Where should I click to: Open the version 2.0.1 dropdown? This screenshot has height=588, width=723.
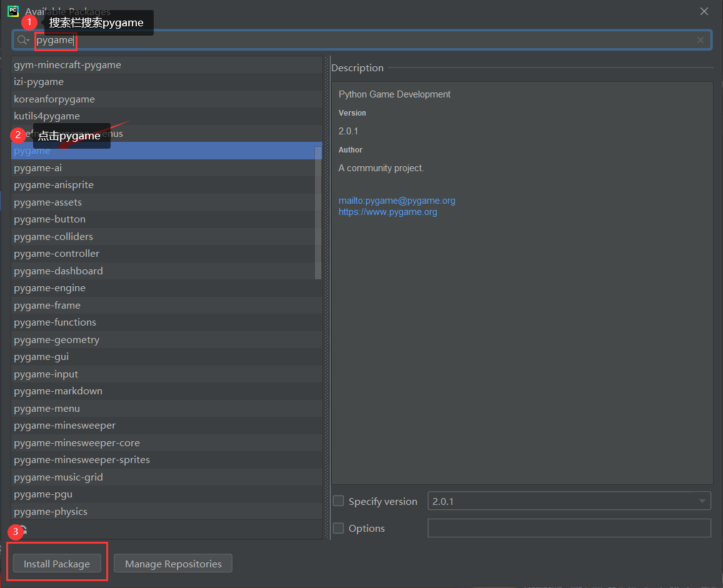click(x=569, y=501)
